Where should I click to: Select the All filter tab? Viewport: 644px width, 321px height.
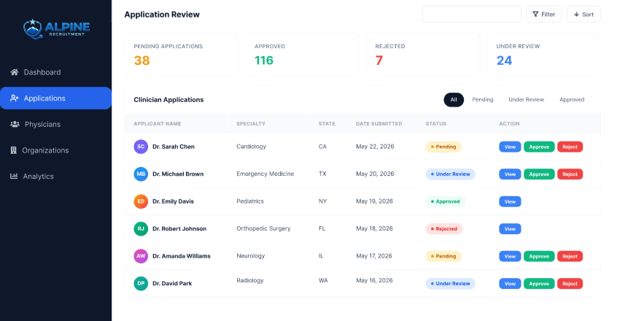[x=454, y=100]
